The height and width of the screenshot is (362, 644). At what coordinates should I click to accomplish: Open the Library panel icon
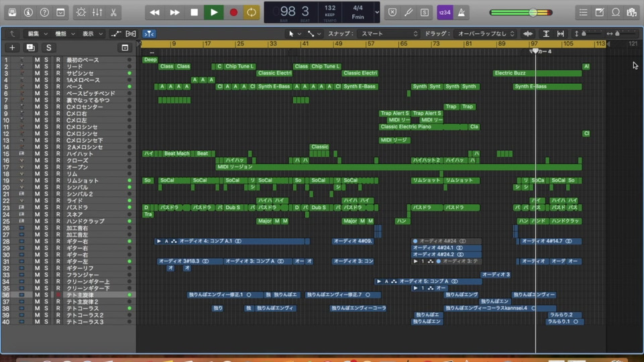click(12, 12)
